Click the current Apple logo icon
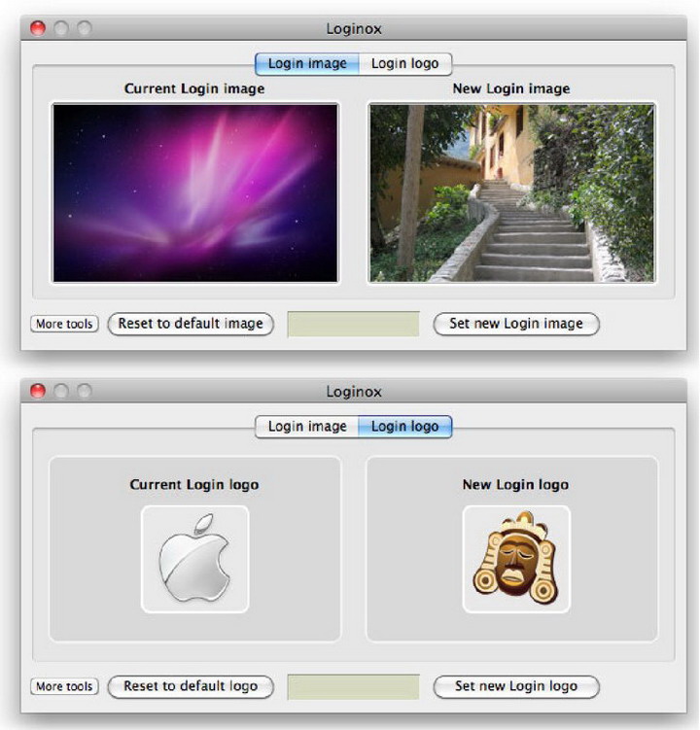The image size is (700, 730). (195, 559)
